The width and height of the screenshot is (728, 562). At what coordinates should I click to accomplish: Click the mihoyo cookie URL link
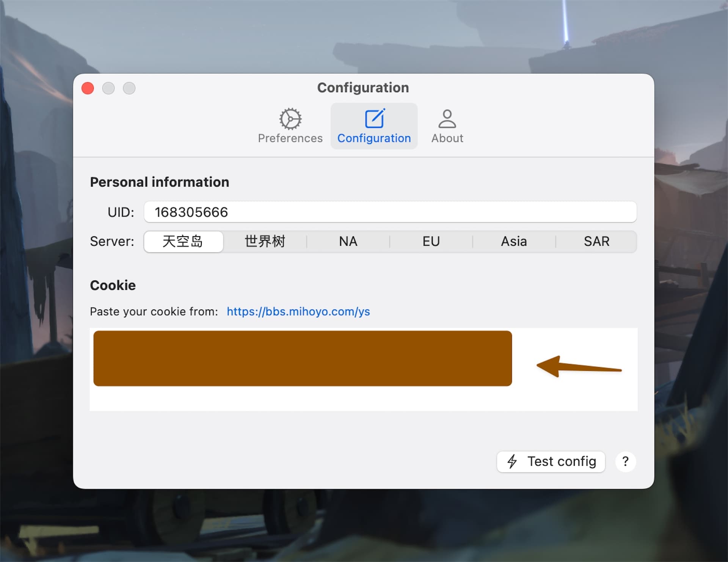tap(298, 311)
